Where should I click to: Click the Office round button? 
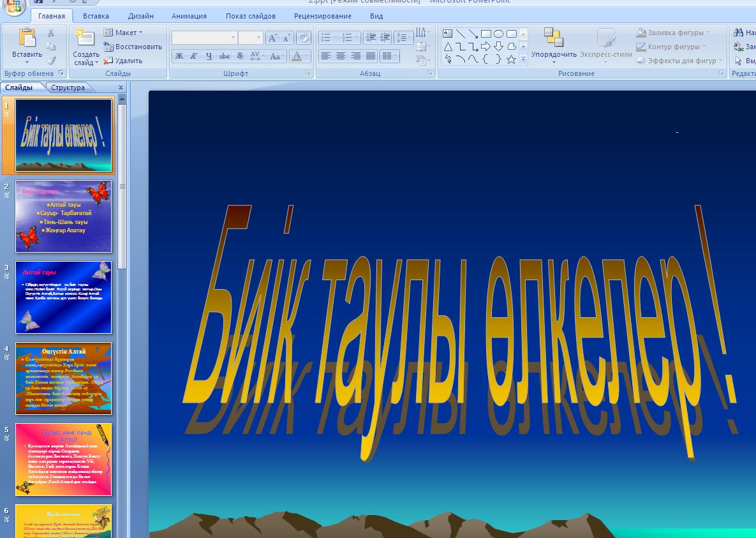[x=13, y=7]
